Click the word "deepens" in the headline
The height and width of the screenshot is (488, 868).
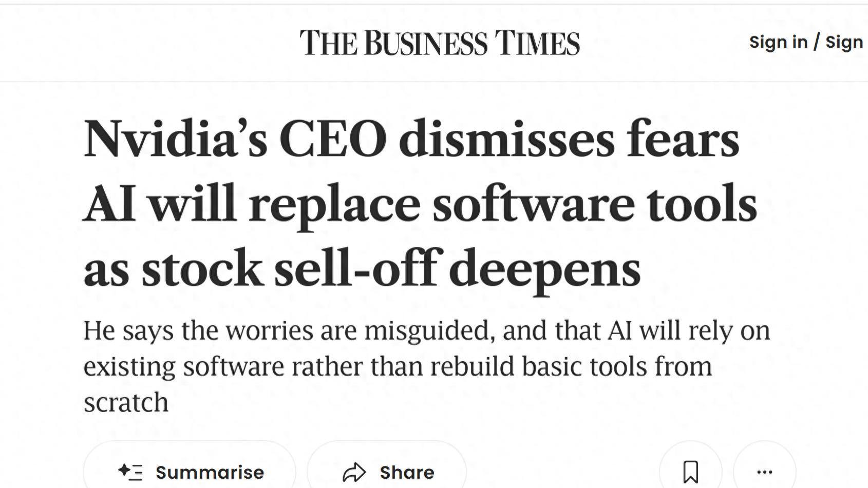click(544, 269)
